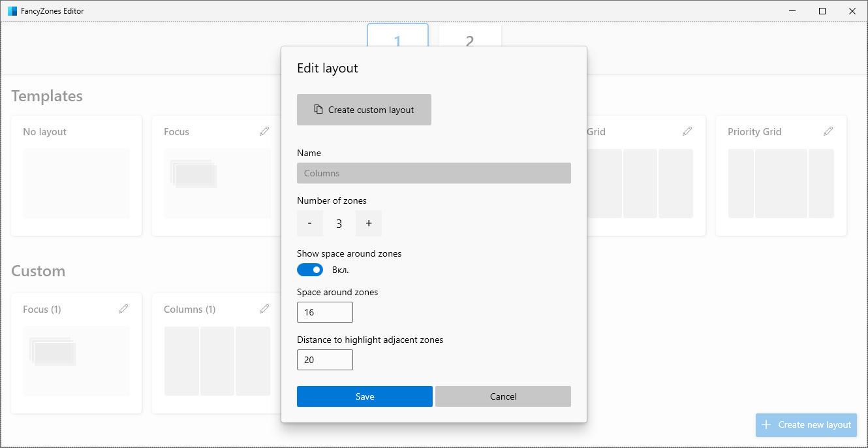Click the plus icon in Create new layout
The width and height of the screenshot is (868, 448).
[767, 424]
